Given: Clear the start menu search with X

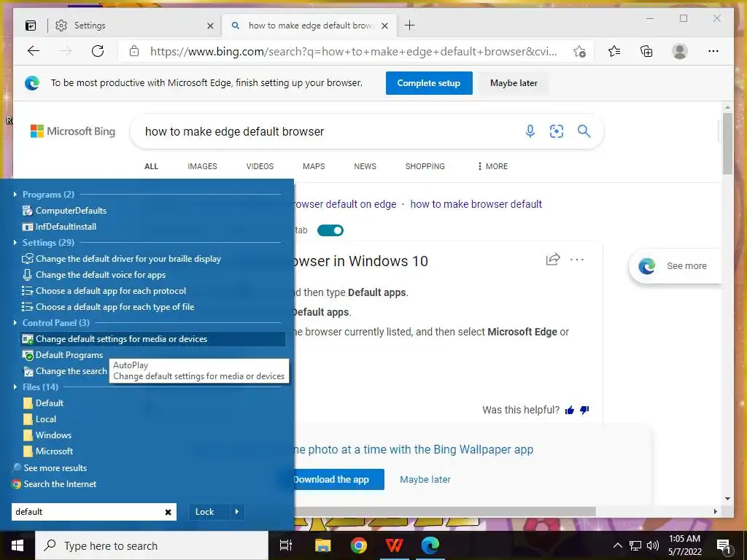Looking at the screenshot, I should point(169,512).
